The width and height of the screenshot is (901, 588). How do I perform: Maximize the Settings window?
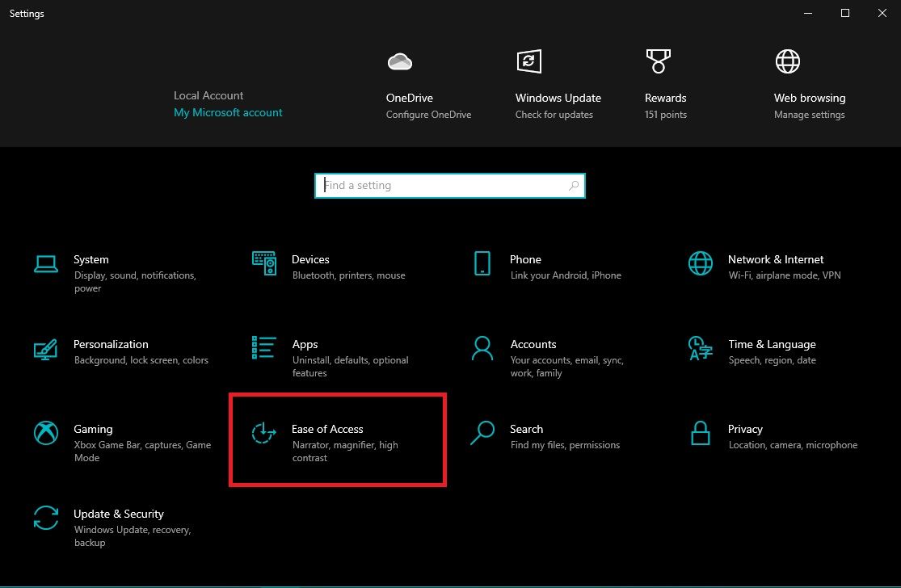tap(844, 13)
